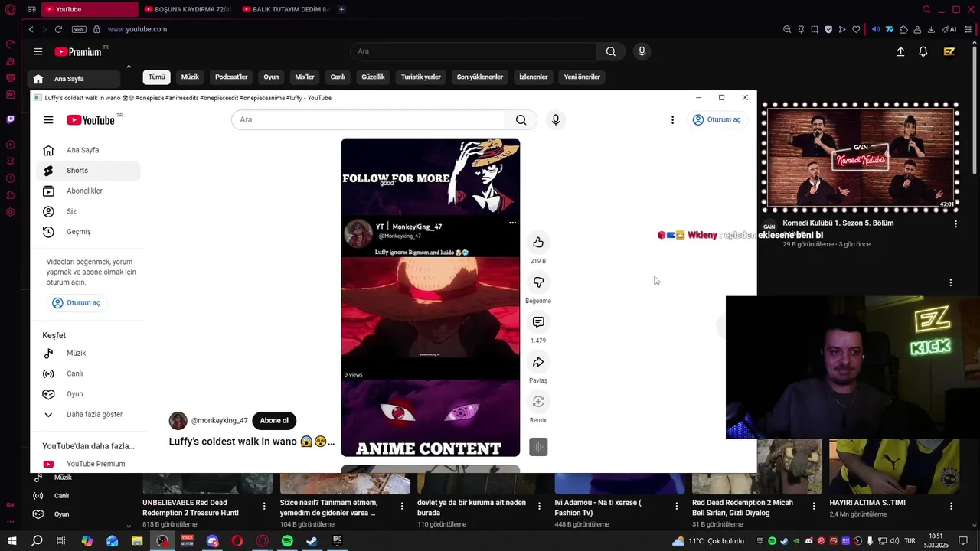Click the upload arrow icon in background page

[900, 51]
